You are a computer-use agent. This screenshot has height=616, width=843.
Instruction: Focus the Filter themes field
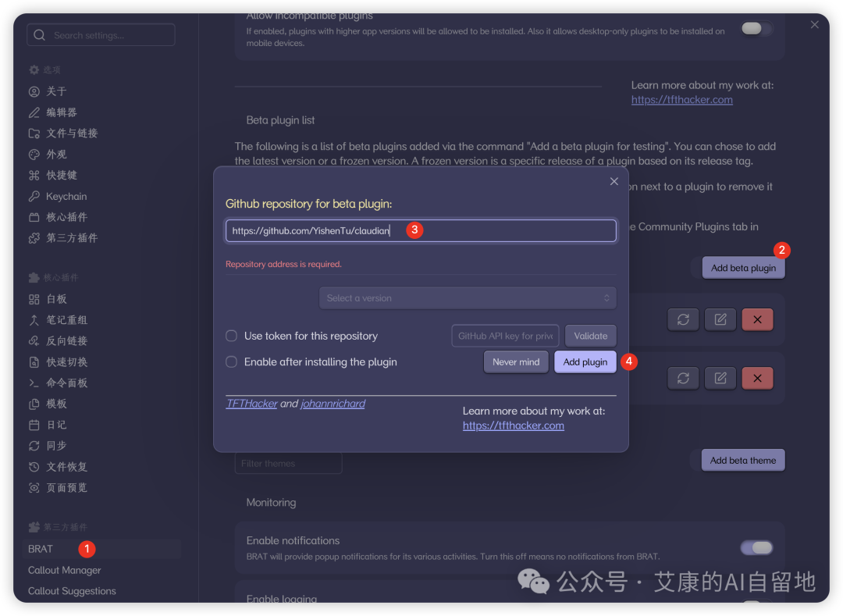pyautogui.click(x=288, y=463)
